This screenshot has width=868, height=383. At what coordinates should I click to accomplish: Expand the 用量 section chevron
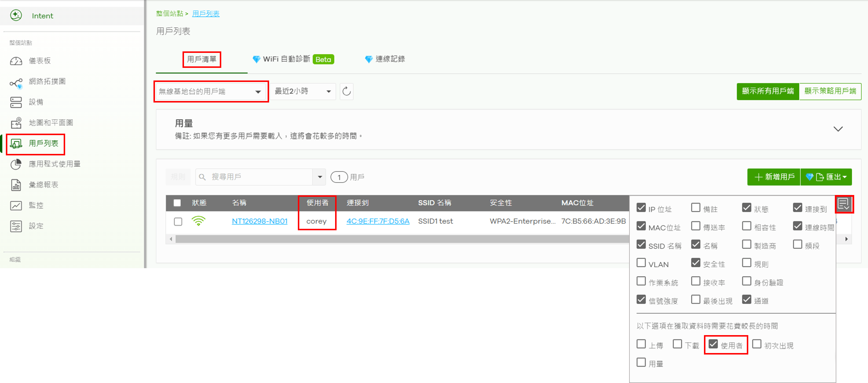[x=838, y=129]
